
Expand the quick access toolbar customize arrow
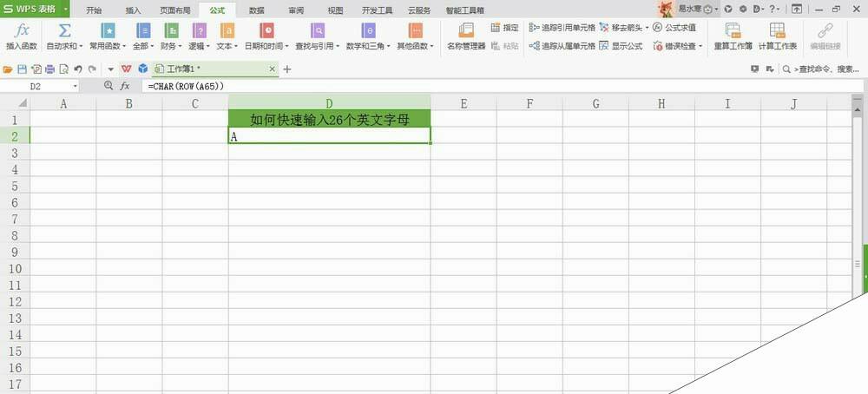click(x=110, y=69)
